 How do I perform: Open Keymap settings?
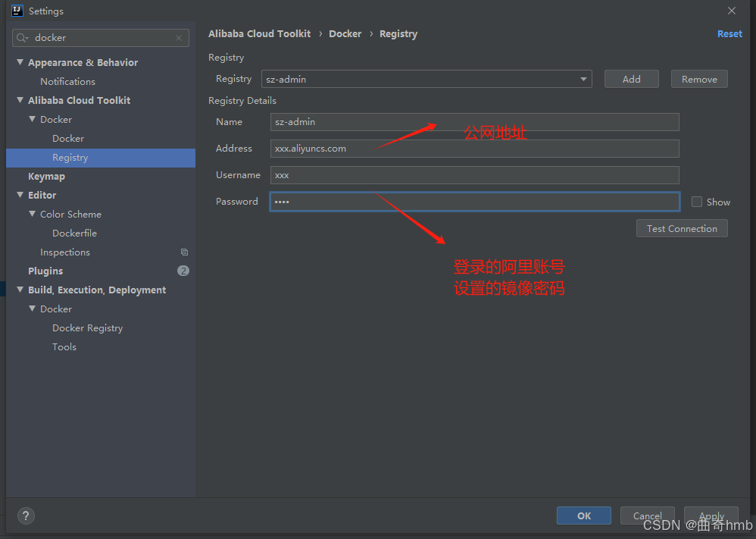46,176
